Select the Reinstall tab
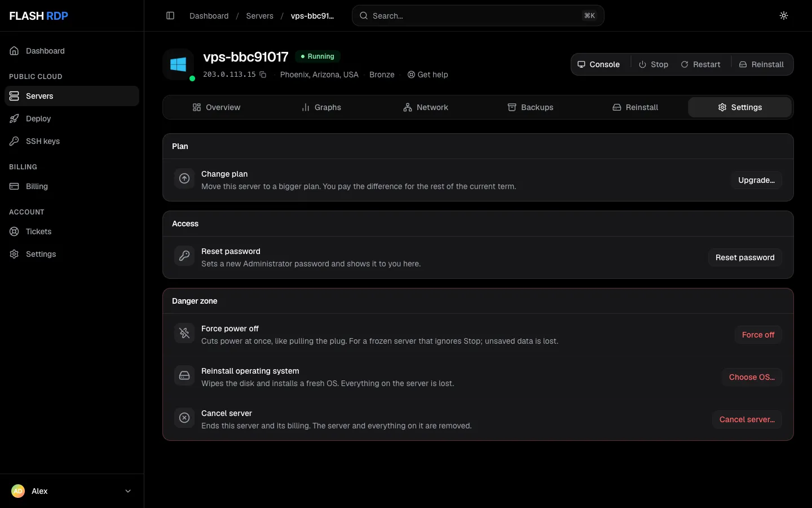This screenshot has width=812, height=508. coord(636,107)
